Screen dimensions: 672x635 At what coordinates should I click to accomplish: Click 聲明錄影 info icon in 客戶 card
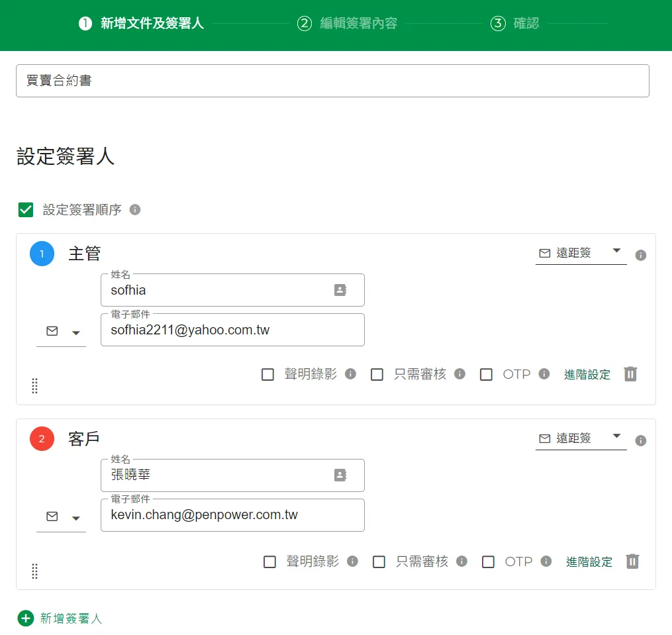[352, 562]
